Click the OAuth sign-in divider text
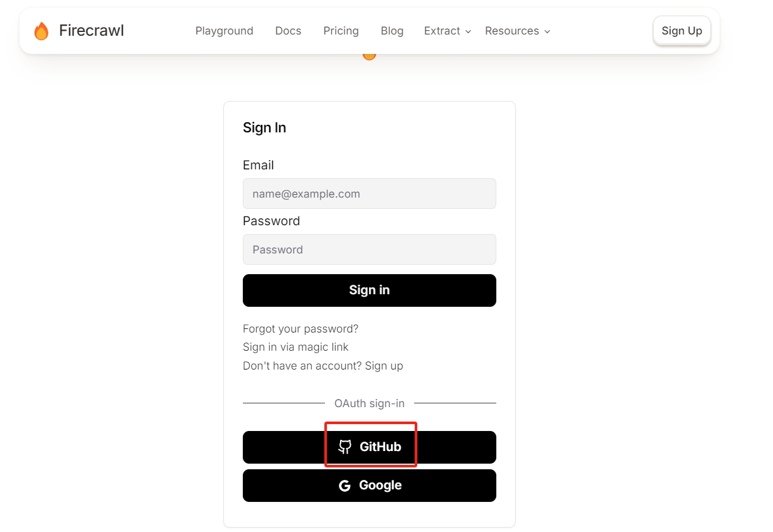 [370, 403]
